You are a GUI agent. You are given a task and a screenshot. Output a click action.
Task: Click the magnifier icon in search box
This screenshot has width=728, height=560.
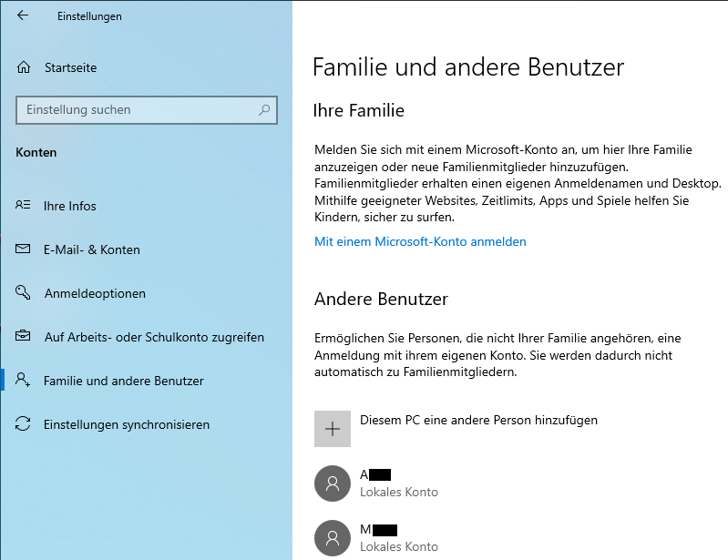[264, 110]
